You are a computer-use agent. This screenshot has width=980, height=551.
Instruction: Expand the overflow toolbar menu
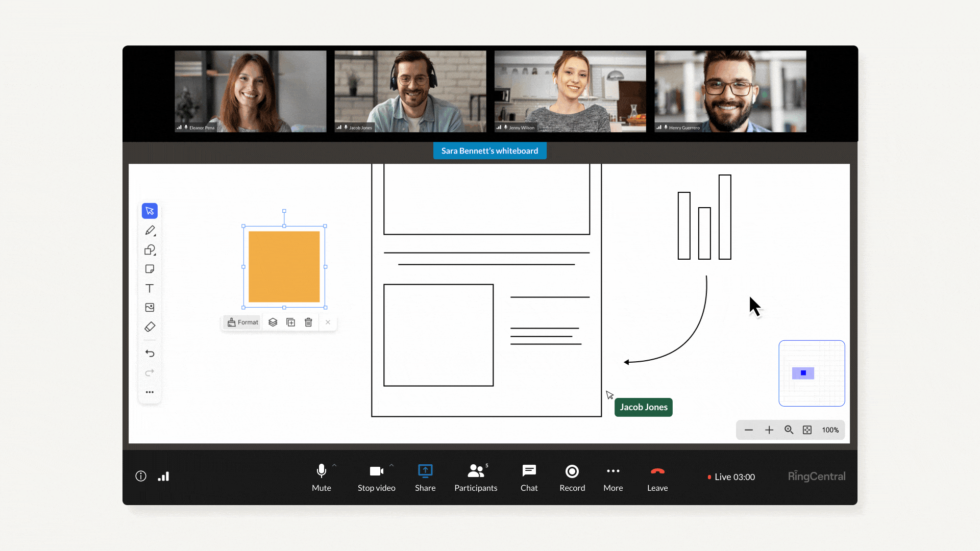(x=150, y=391)
